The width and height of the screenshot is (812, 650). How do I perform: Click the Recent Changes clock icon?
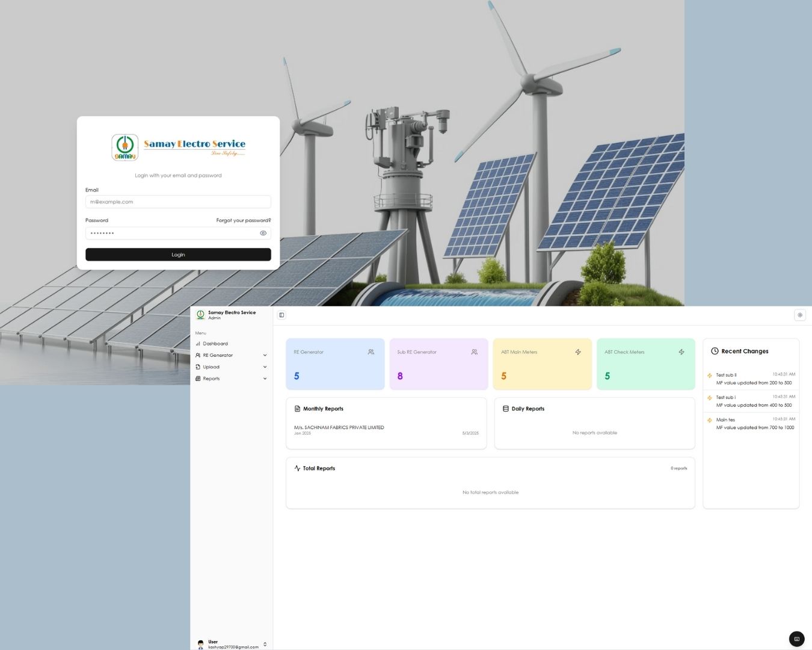click(715, 351)
